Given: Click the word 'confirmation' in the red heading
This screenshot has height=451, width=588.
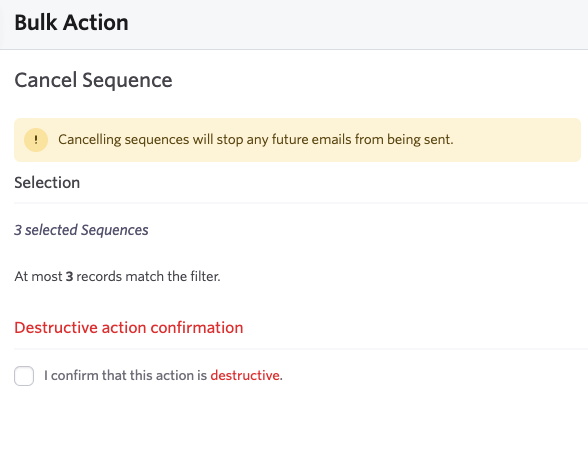Looking at the screenshot, I should (197, 328).
